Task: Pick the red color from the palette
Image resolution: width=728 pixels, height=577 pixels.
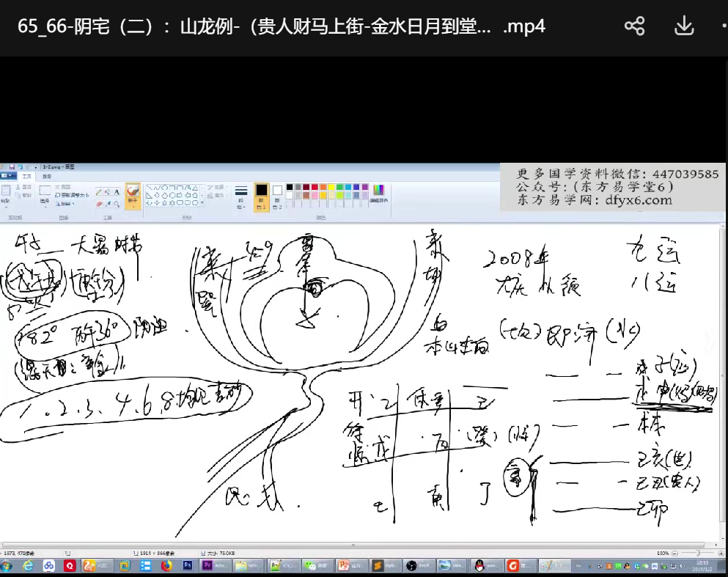Action: (315, 187)
